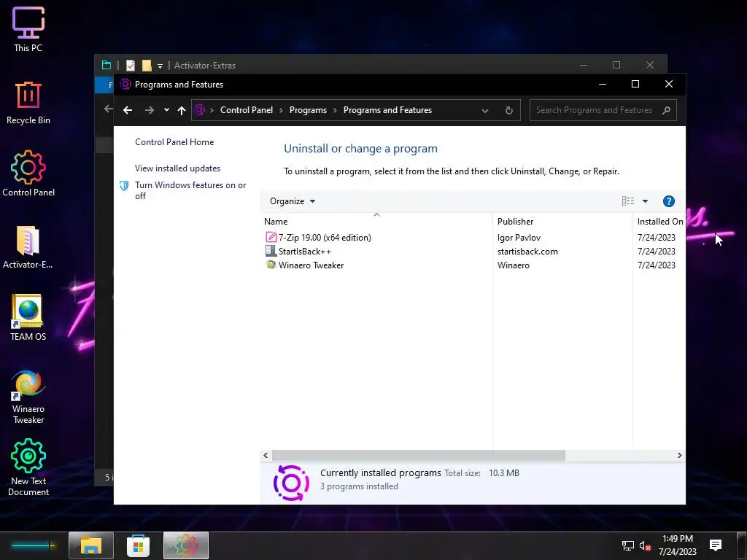Click back arrow in Activator-Extras window
Screen dimensions: 747x560
[x=108, y=109]
